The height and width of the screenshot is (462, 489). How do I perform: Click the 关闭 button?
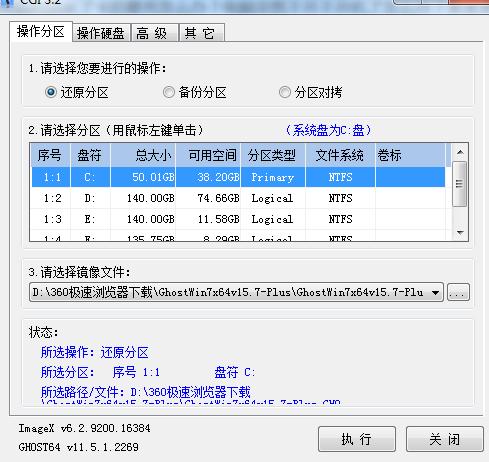[x=445, y=439]
